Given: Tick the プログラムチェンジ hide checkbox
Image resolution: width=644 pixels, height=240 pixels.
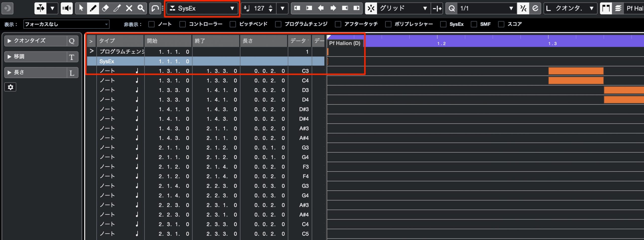Looking at the screenshot, I should (278, 24).
